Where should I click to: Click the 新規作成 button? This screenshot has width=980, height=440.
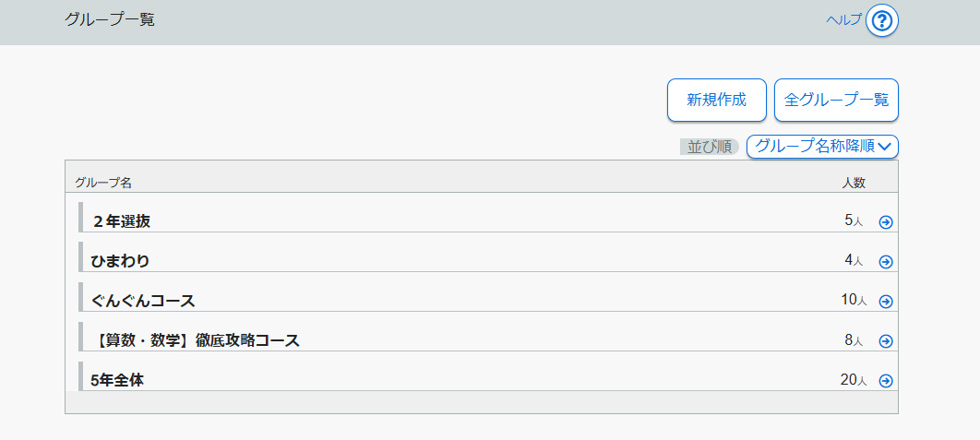716,100
